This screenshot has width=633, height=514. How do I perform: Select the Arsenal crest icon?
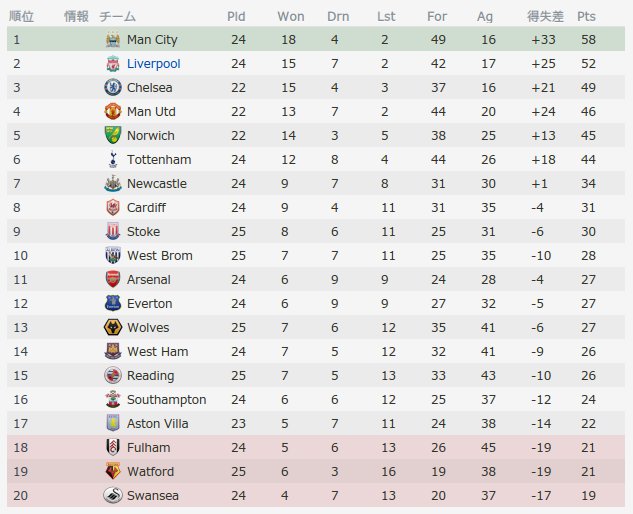[x=113, y=279]
